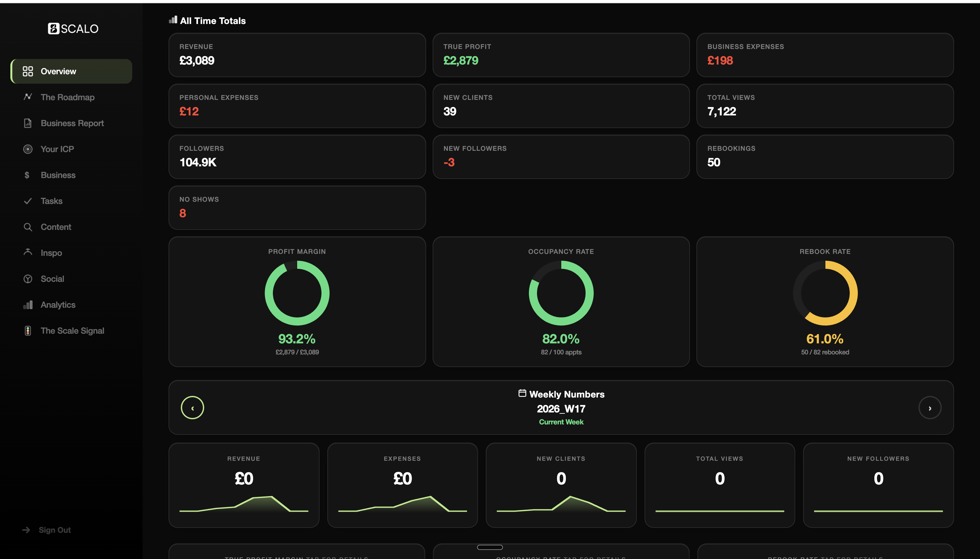This screenshot has height=559, width=980.
Task: Click the Analytics bar chart icon
Action: coord(28,305)
